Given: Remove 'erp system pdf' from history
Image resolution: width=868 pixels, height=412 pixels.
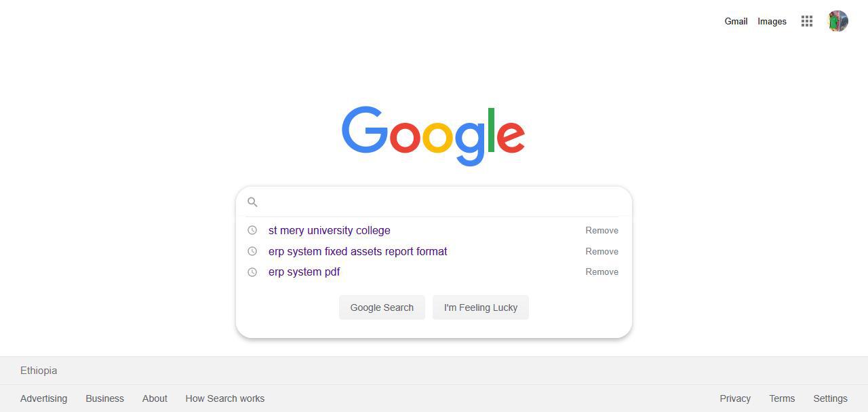Looking at the screenshot, I should coord(601,271).
